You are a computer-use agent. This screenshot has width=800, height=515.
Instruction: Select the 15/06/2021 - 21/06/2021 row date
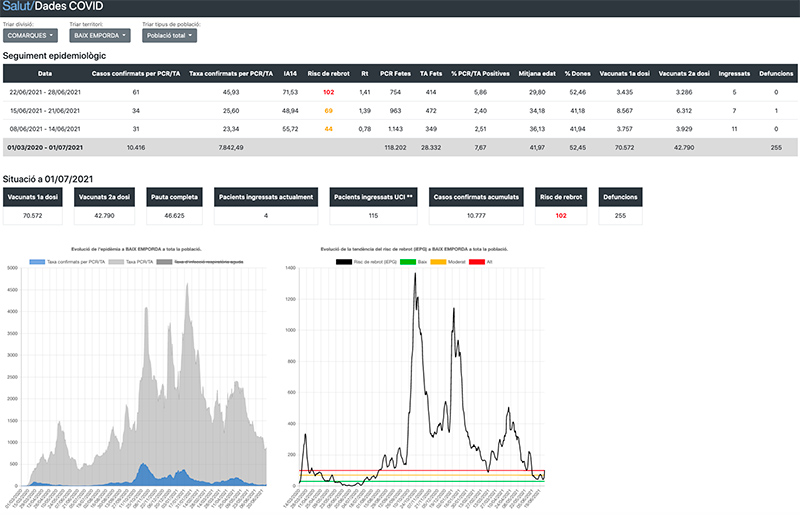(45, 111)
